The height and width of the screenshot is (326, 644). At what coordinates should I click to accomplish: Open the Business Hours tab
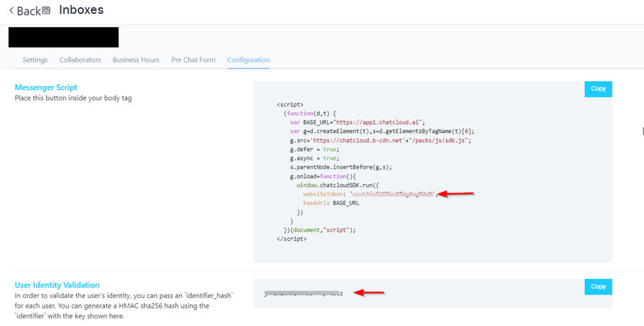[136, 60]
